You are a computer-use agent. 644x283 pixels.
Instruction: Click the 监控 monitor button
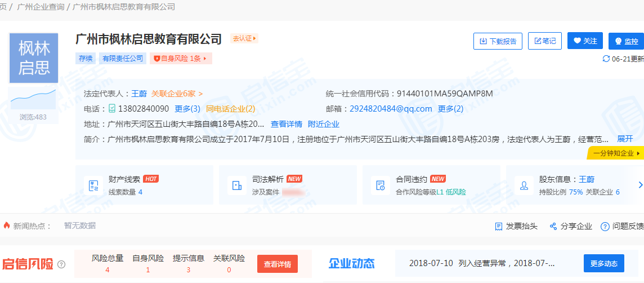[627, 41]
